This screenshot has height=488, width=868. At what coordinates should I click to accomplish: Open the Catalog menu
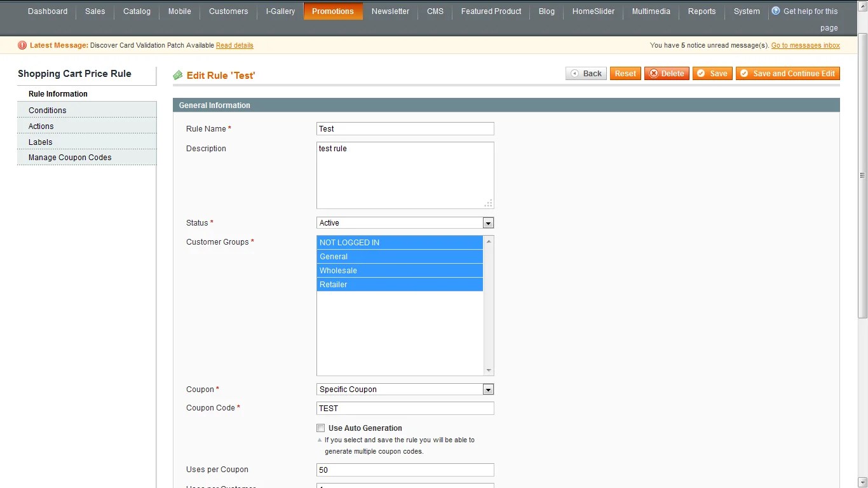coord(136,11)
